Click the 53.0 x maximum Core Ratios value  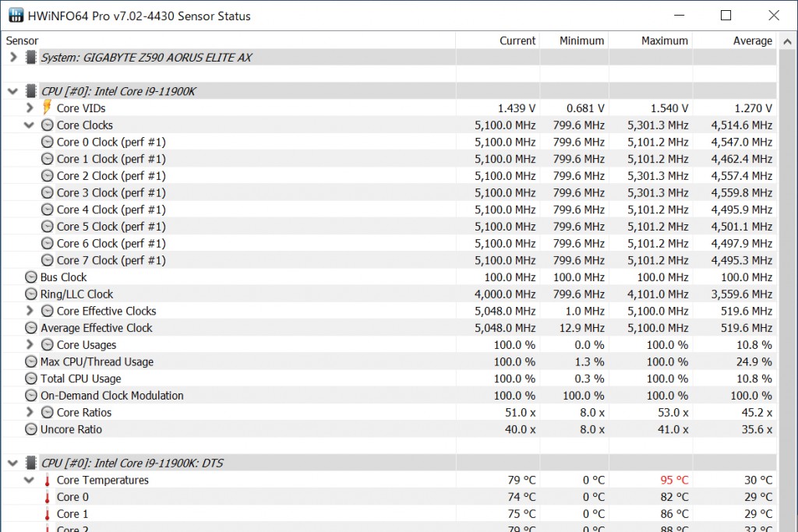[673, 413]
